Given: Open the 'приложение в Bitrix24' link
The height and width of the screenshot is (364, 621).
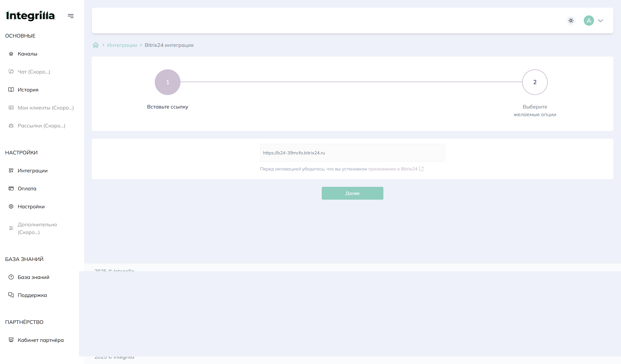Looking at the screenshot, I should (x=393, y=169).
